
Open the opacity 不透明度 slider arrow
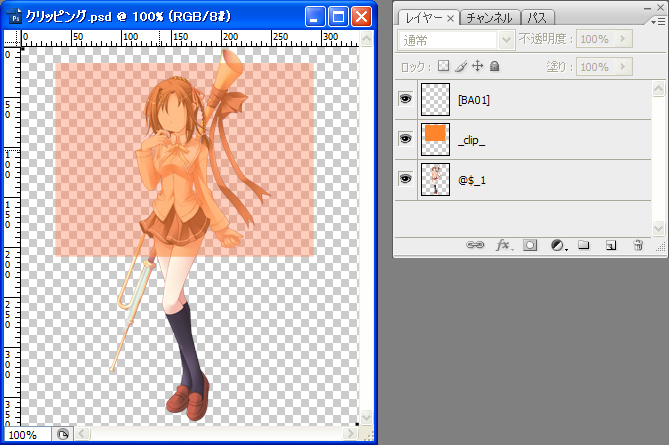tap(623, 39)
